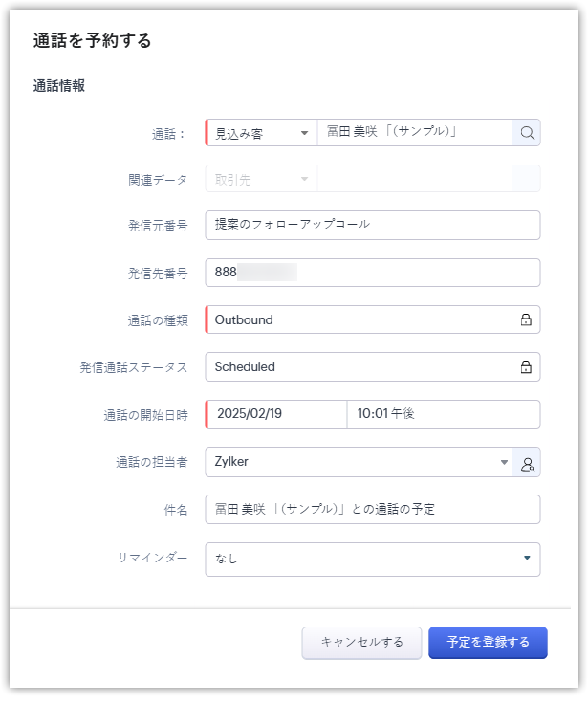Open the user lookup icon beside Zylker
The height and width of the screenshot is (726, 588).
pyautogui.click(x=526, y=463)
